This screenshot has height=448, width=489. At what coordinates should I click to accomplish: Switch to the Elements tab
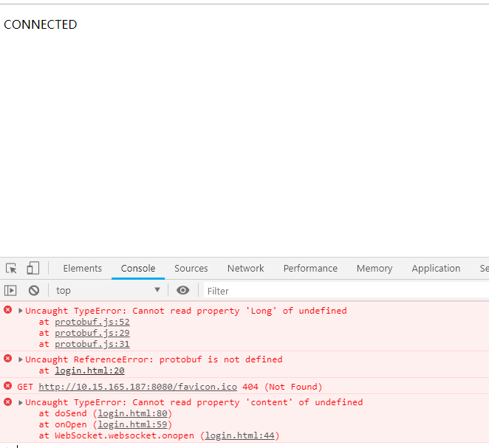[x=82, y=269]
